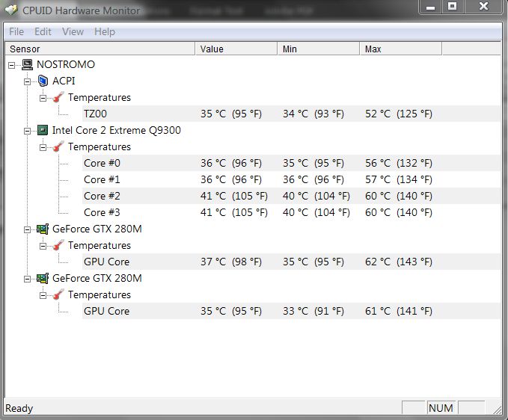Viewport: 508px width, 420px height.
Task: Select the Intel Core 2 Extreme Q9300 label
Action: coord(117,130)
